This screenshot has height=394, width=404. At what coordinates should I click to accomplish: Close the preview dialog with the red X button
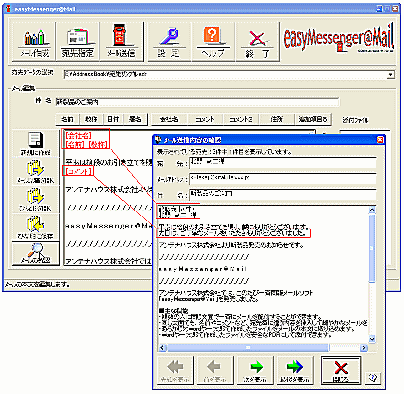click(x=341, y=370)
